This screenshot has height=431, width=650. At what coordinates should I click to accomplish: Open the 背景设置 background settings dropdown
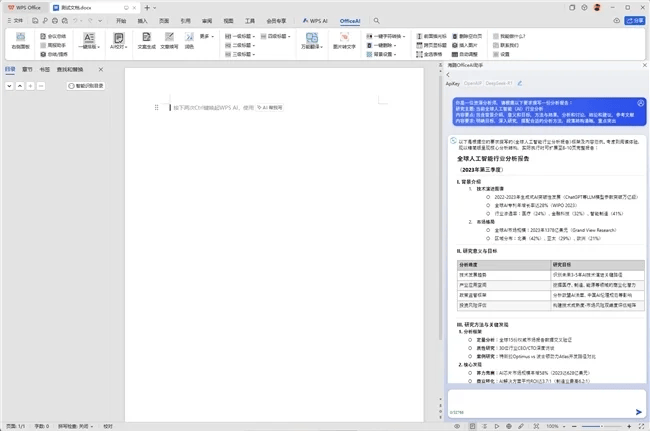pyautogui.click(x=381, y=54)
